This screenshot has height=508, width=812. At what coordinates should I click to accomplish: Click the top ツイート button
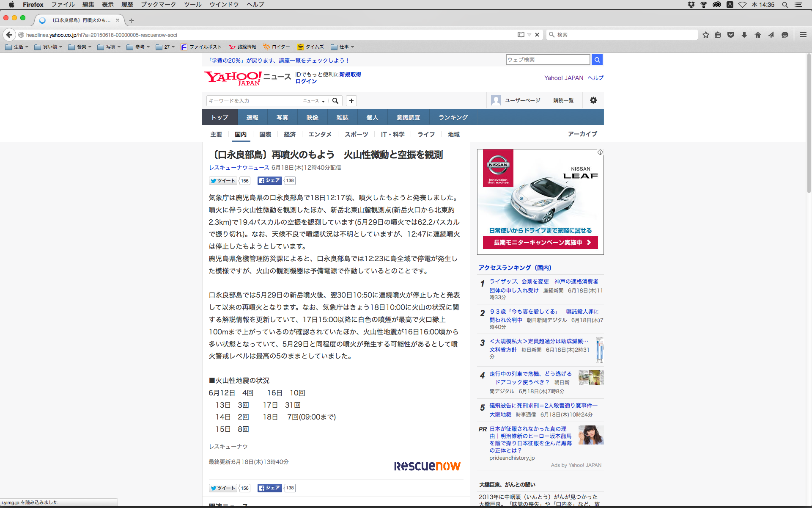click(x=223, y=181)
